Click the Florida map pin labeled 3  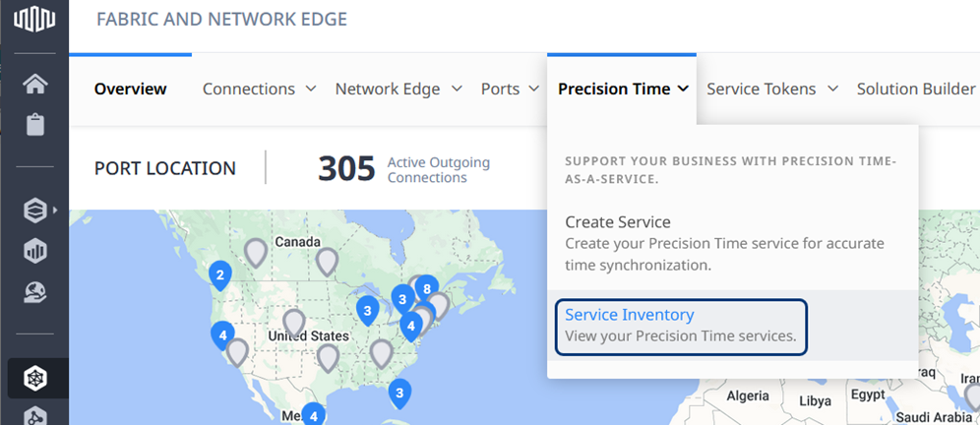pos(399,394)
